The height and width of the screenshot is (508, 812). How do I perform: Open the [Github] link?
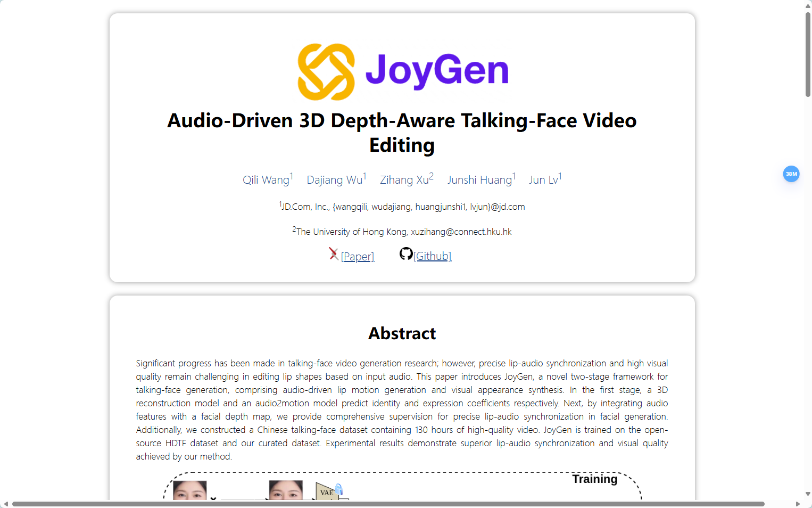coord(433,256)
